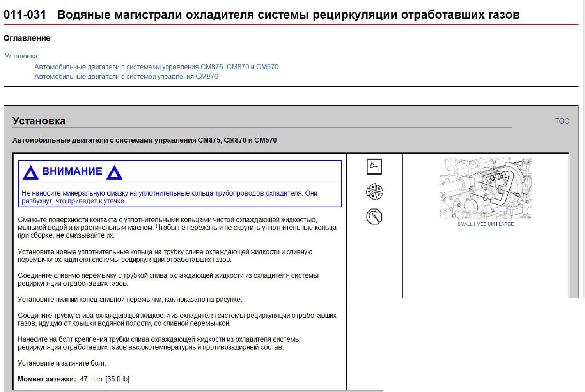The height and width of the screenshot is (392, 585).
Task: Click the line Установите нижний конец сливной перемычки
Action: tap(130, 300)
